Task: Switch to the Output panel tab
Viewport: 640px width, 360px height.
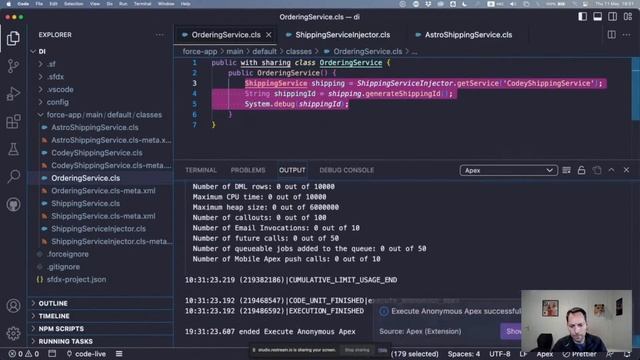Action: coord(292,170)
